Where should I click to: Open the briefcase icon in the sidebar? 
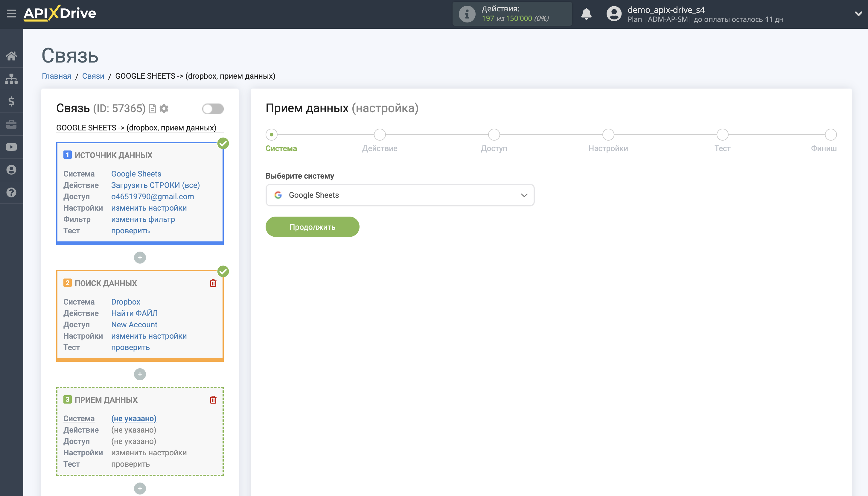pos(11,124)
